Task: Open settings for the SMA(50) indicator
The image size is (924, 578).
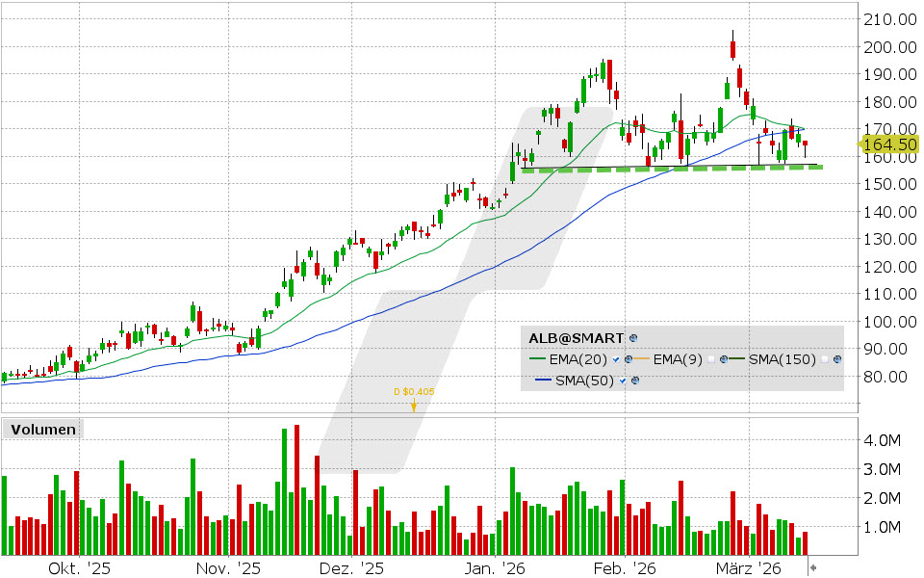Action: (x=635, y=380)
